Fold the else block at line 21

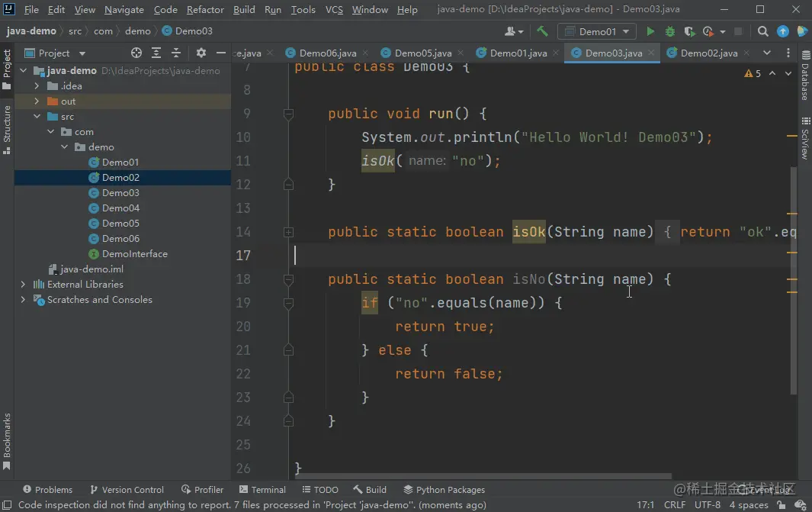click(x=289, y=350)
